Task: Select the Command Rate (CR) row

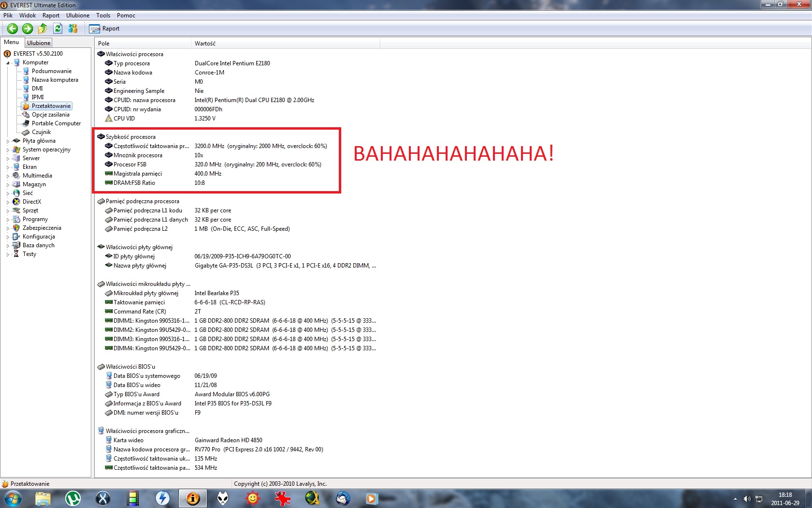Action: coord(237,312)
